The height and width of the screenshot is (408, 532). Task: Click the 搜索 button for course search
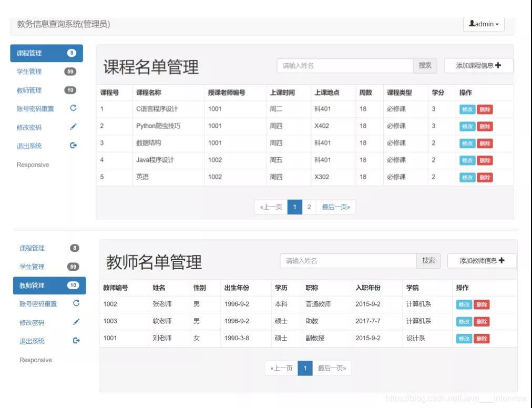[425, 65]
